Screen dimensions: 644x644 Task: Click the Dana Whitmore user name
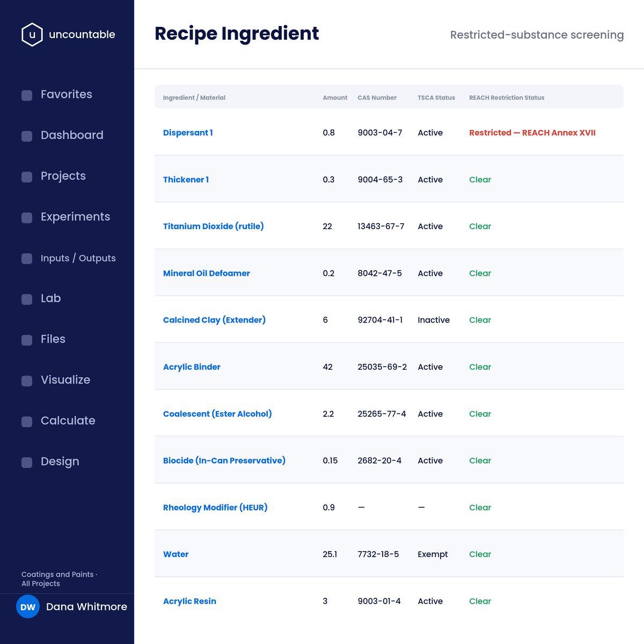pos(86,607)
